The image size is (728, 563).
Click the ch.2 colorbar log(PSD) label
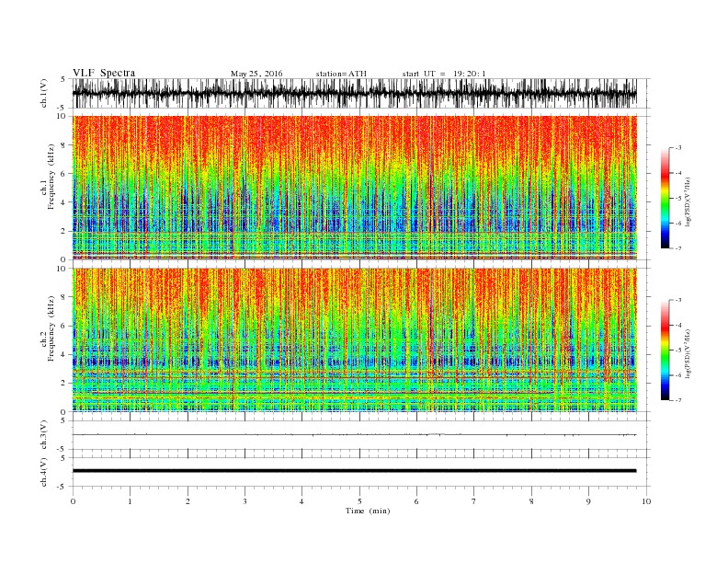coord(688,353)
